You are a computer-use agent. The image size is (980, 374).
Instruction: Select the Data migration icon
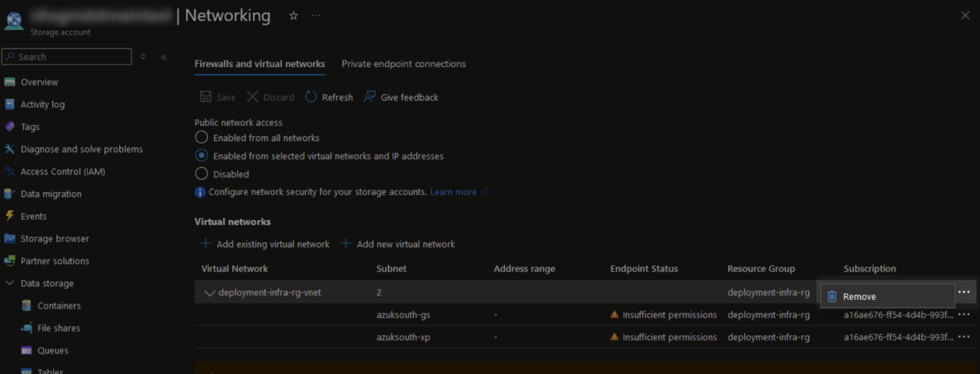point(11,193)
